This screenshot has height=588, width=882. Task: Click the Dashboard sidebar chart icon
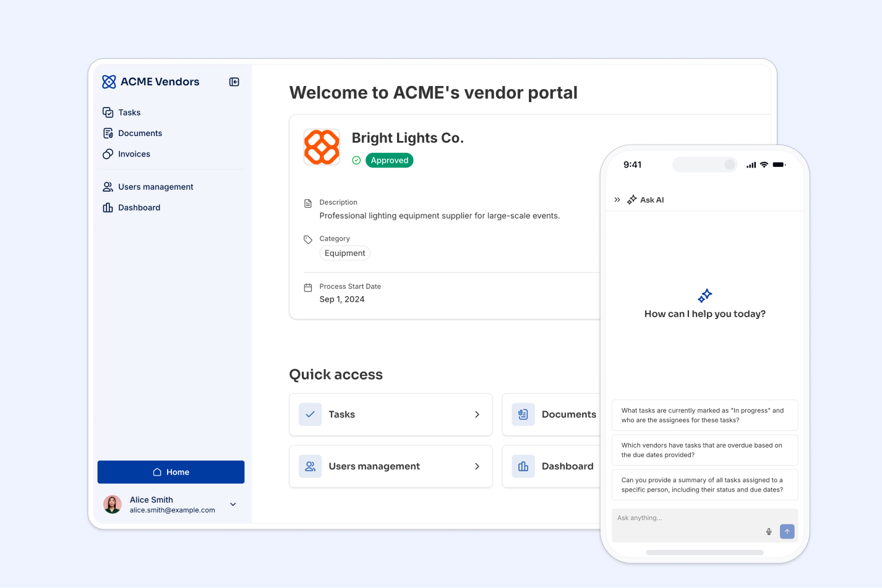tap(108, 208)
